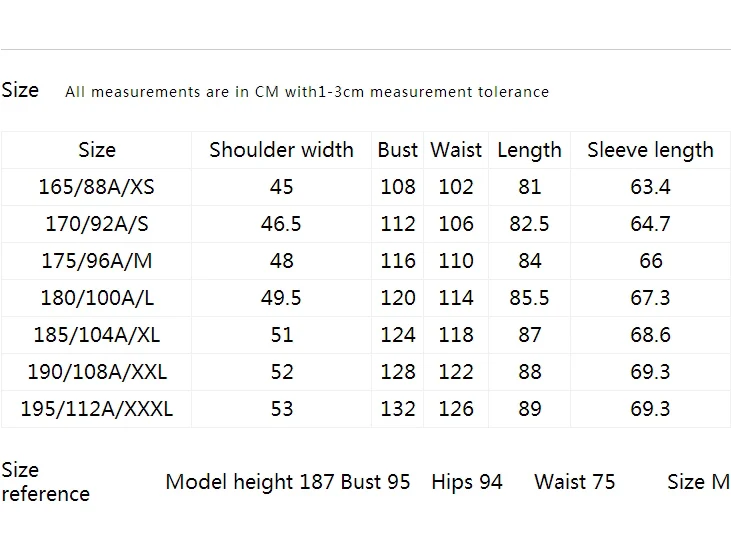Click the 175/96A/M size cell
731x536 pixels.
[97, 261]
